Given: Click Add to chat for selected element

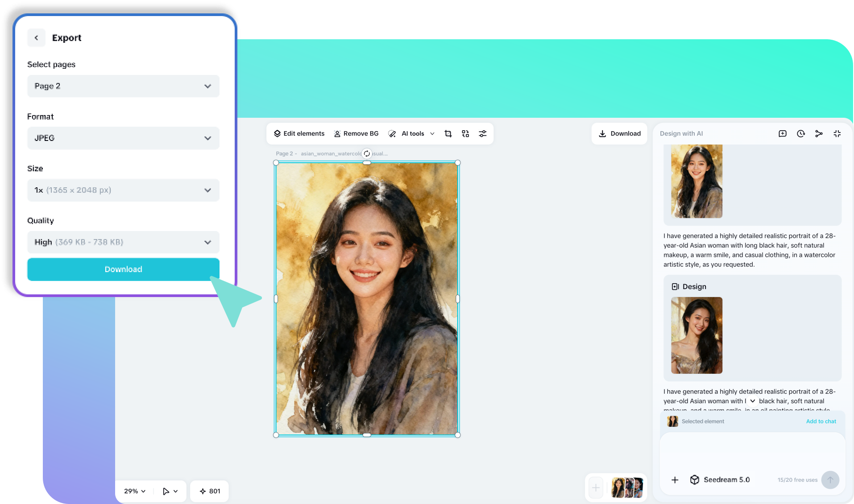Looking at the screenshot, I should pyautogui.click(x=821, y=421).
